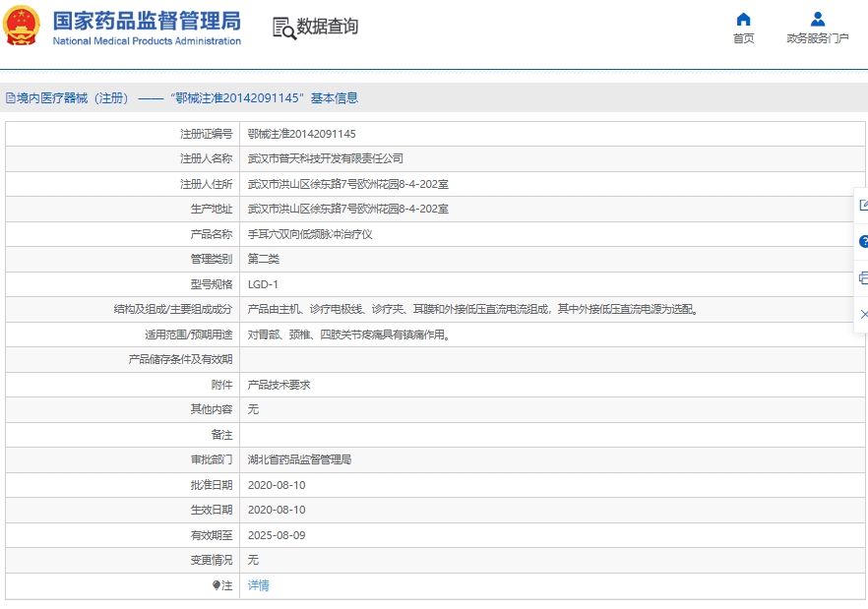868x609 pixels.
Task: Click the national emblem logo
Action: click(21, 26)
